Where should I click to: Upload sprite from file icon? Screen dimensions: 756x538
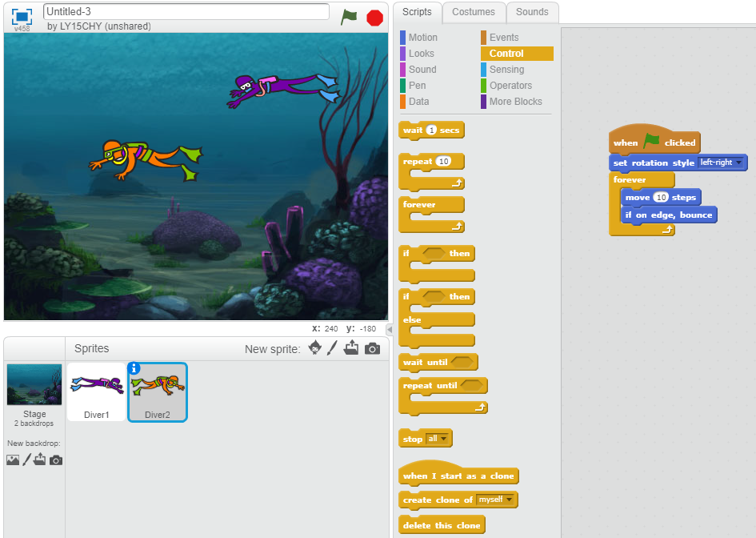(351, 348)
